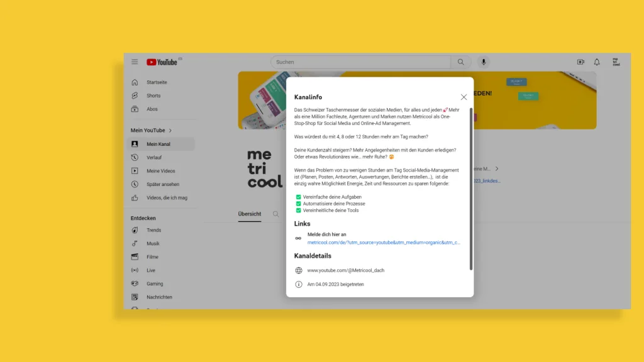Click the Kanalinfo dialog title

[x=308, y=97]
